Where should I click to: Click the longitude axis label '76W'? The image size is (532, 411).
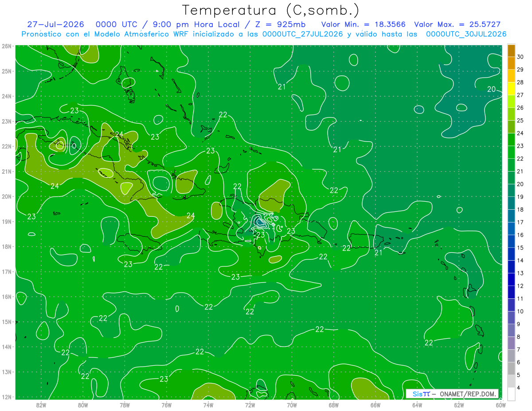[166, 404]
